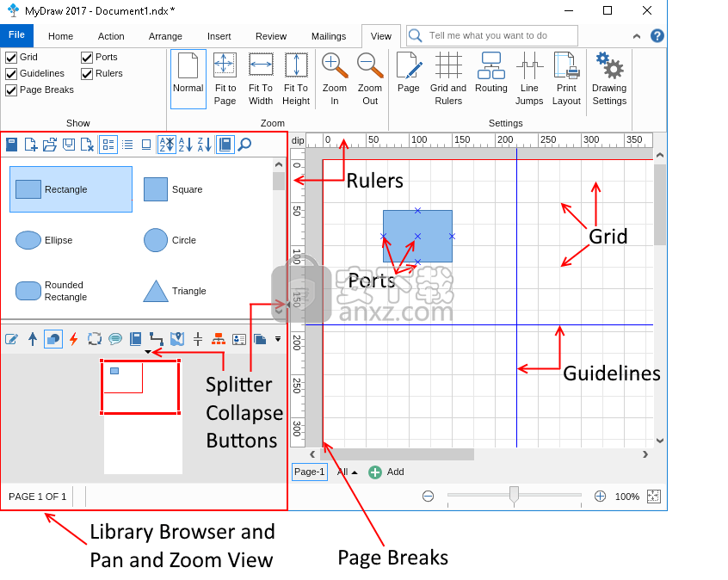The width and height of the screenshot is (728, 580).
Task: Select the Page-1 tab
Action: (310, 472)
